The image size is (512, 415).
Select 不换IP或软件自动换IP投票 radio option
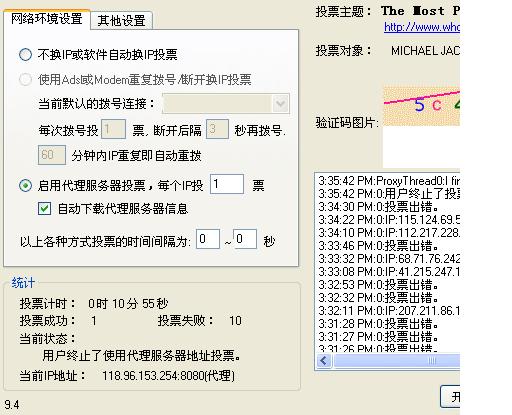coord(26,55)
